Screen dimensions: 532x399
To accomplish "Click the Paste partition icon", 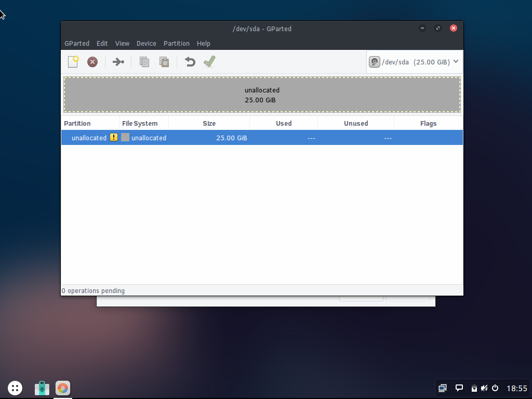I will pos(164,62).
